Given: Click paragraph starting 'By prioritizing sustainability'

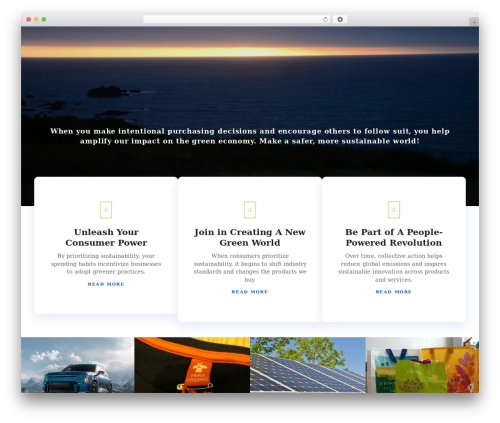Looking at the screenshot, I should (x=106, y=264).
